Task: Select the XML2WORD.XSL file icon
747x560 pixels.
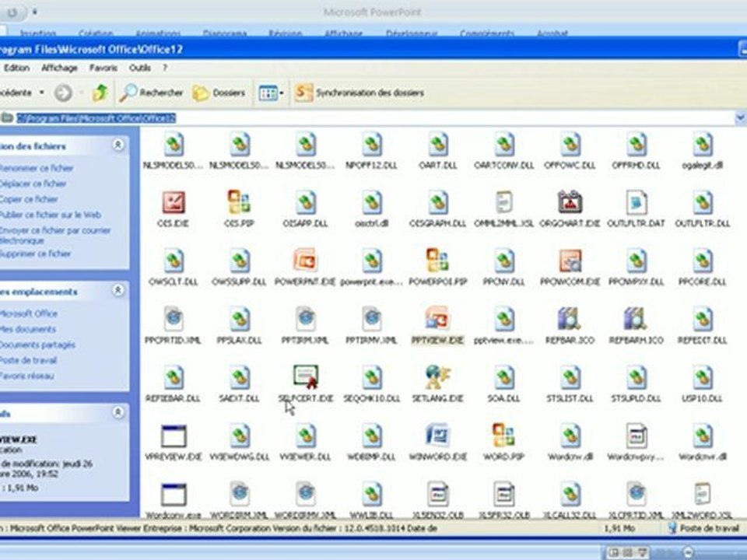Action: [x=702, y=494]
